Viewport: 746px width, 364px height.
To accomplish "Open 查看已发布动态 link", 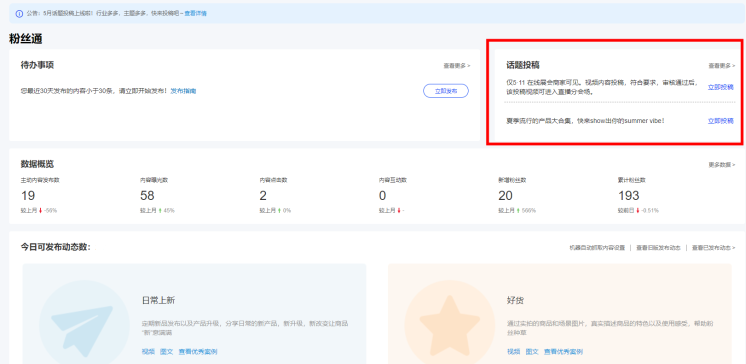I will click(x=713, y=248).
